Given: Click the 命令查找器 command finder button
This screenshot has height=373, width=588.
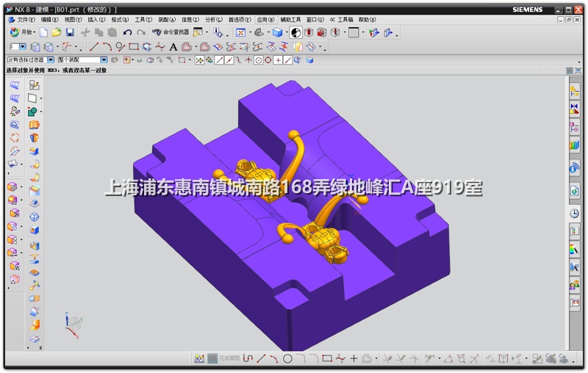Looking at the screenshot, I should [x=171, y=32].
